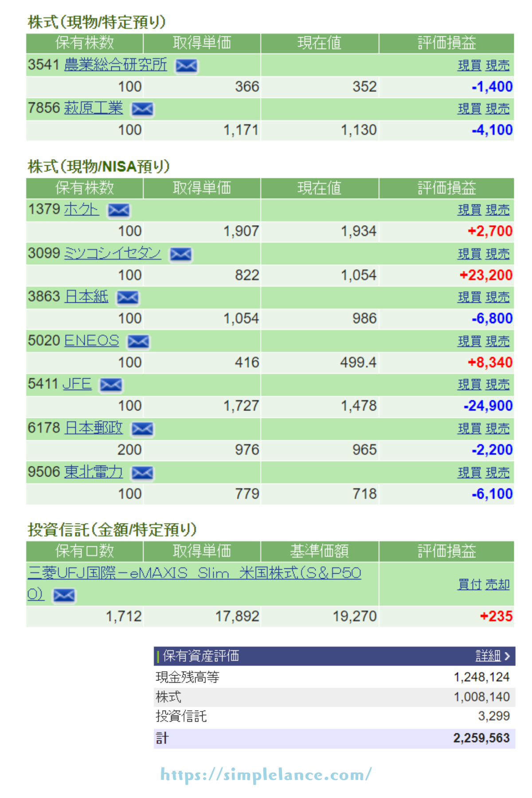Select the +235 fund gain value
The height and width of the screenshot is (798, 532).
(x=497, y=616)
